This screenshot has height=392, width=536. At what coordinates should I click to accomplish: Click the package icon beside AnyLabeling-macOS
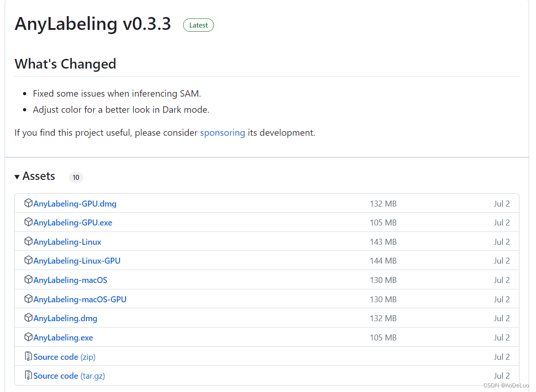click(x=29, y=279)
